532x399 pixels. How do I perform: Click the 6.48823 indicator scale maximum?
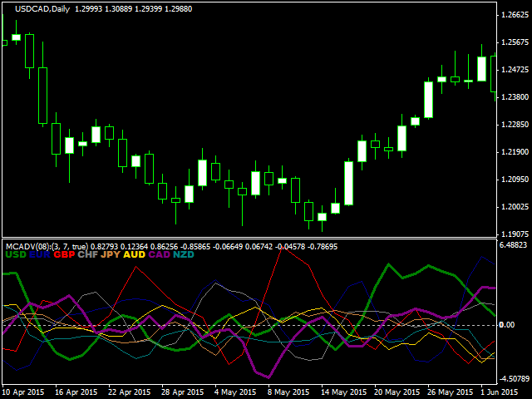(514, 245)
